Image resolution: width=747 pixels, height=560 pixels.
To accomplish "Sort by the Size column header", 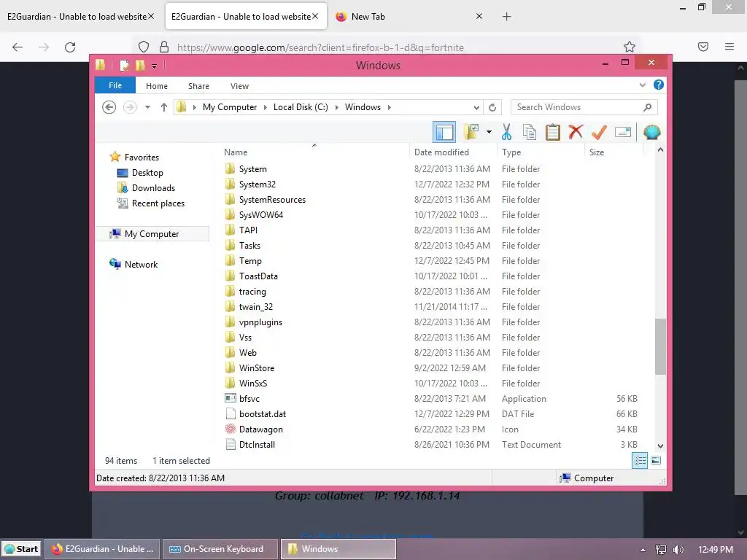I will coord(614,152).
